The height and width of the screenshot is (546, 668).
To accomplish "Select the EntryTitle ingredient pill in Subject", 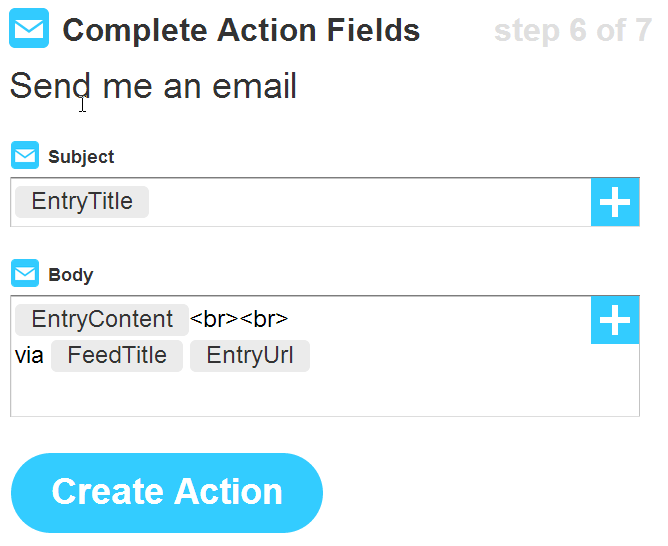I will [x=82, y=202].
